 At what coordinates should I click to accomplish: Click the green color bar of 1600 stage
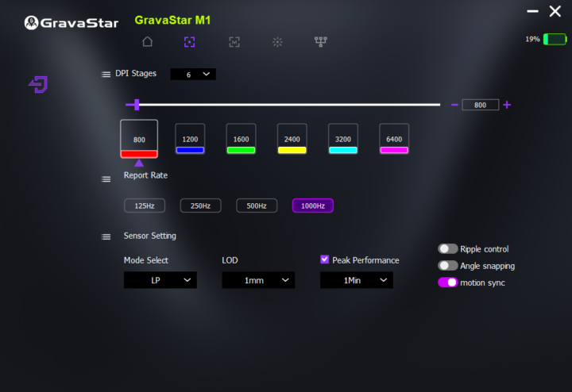coord(242,150)
